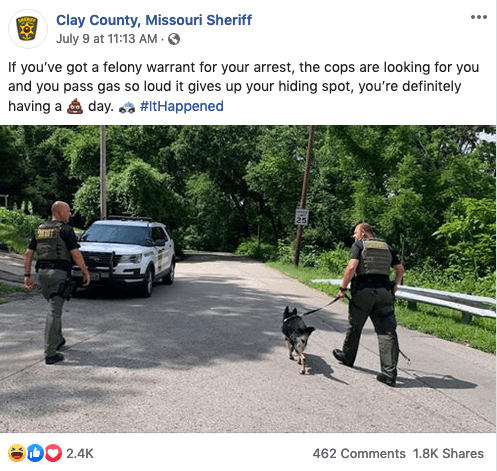View the 1.8K Shares list

tap(448, 453)
